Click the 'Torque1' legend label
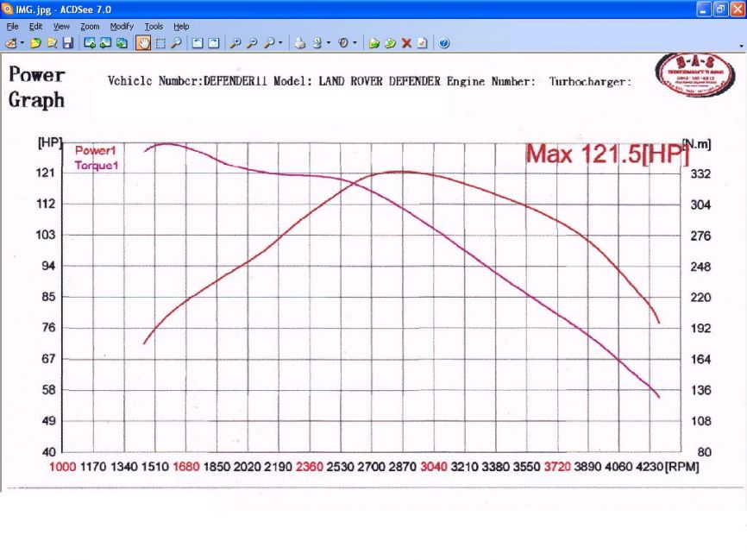747x560 pixels. pyautogui.click(x=97, y=166)
